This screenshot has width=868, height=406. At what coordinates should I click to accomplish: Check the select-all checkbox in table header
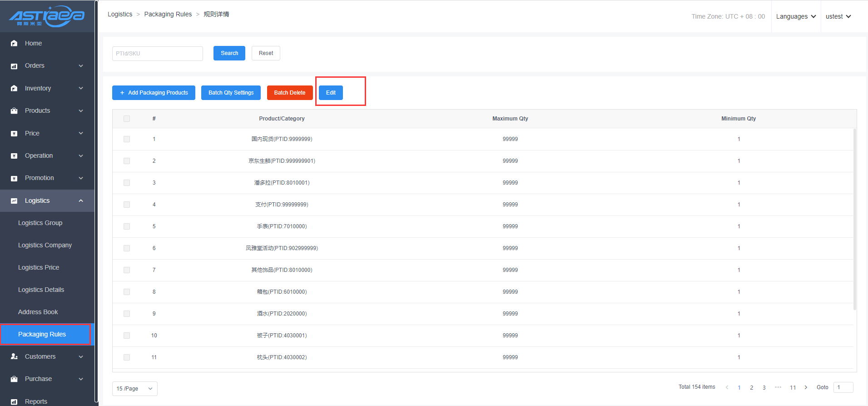point(127,119)
